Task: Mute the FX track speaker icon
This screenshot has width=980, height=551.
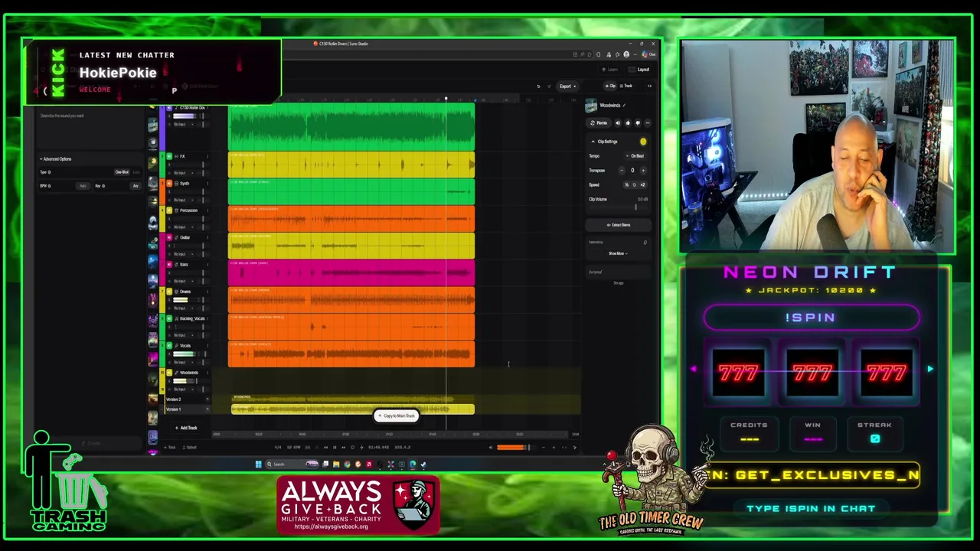Action: click(x=169, y=156)
